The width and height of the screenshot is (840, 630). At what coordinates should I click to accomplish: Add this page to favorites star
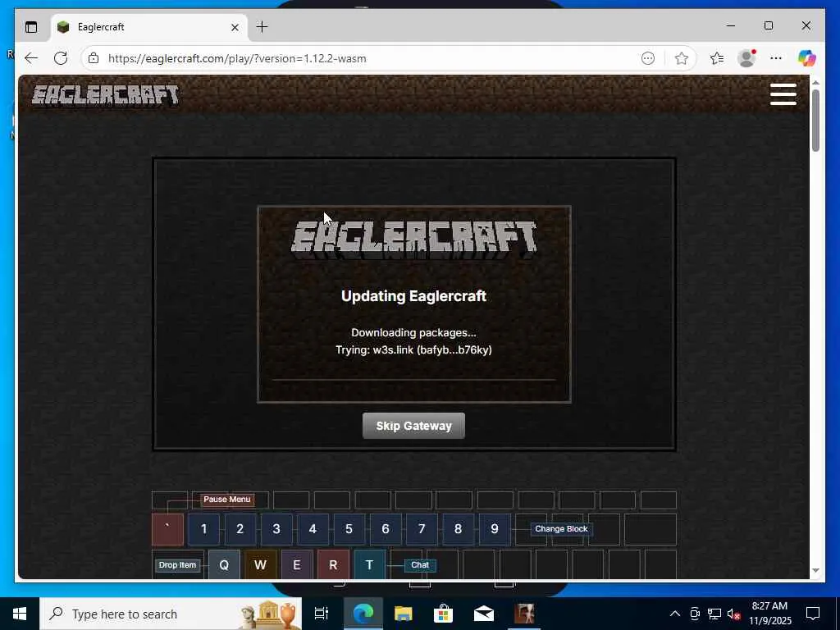682,58
